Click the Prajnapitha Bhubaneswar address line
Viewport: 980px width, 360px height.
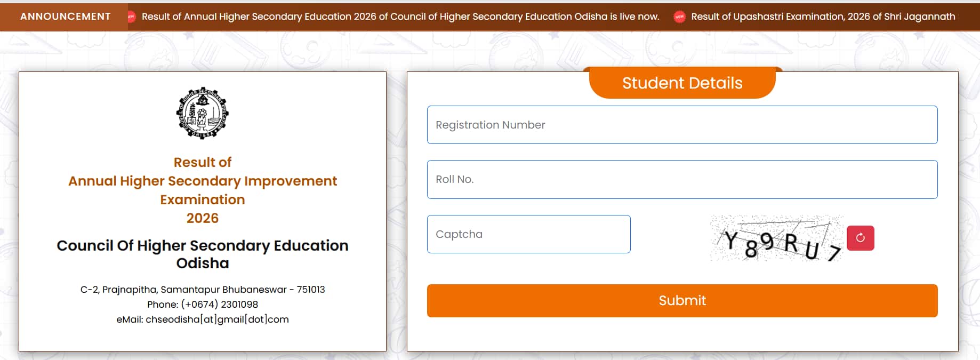pos(203,290)
